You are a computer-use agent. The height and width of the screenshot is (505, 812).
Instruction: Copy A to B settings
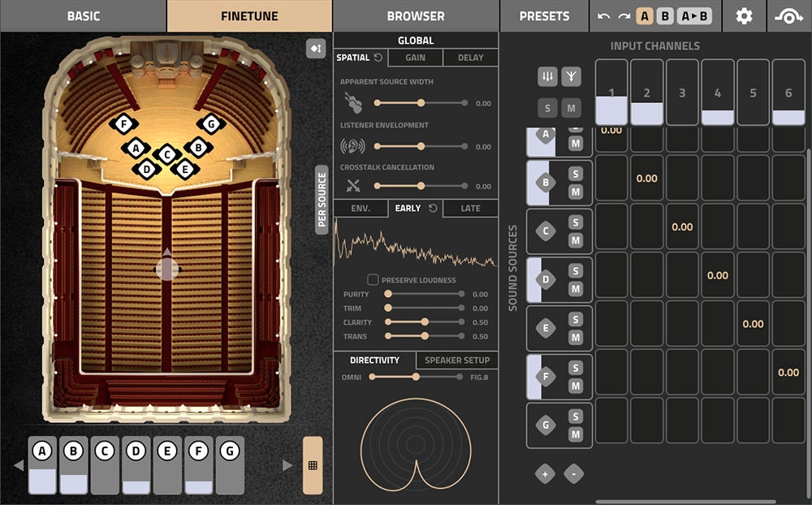point(694,16)
